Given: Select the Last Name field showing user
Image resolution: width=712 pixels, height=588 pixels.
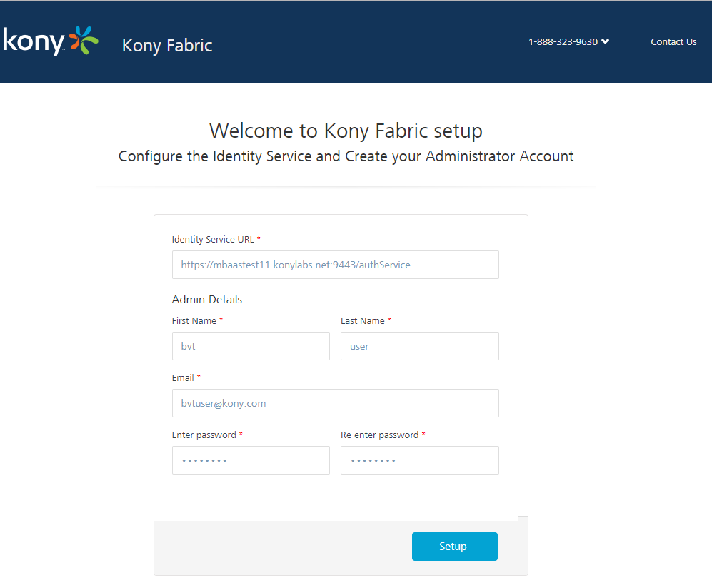Looking at the screenshot, I should tap(419, 346).
